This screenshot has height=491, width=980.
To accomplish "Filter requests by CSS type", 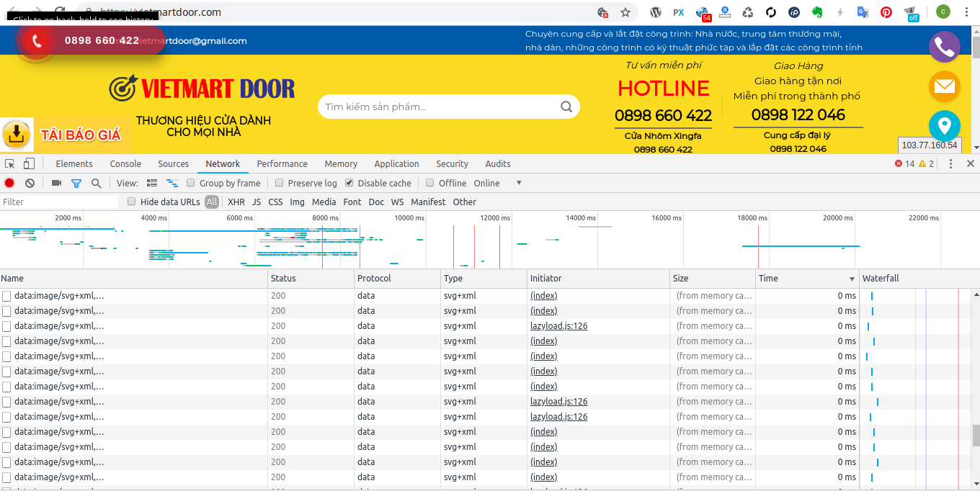I will (x=275, y=202).
